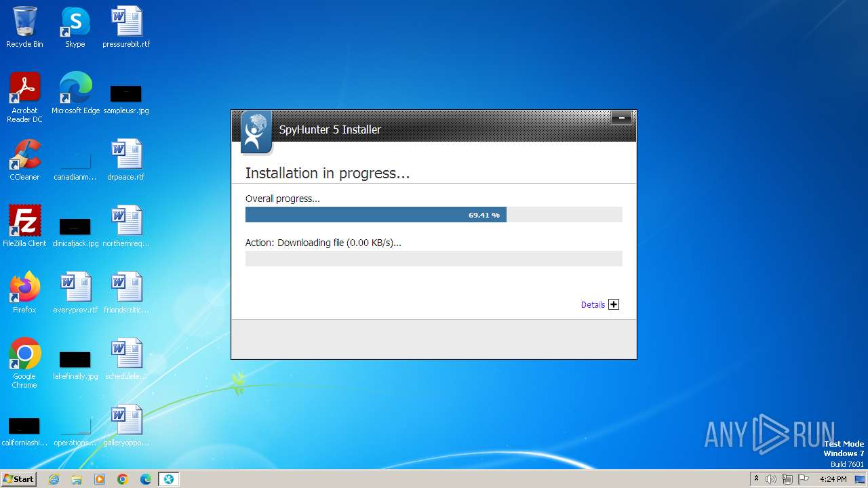Select 'Overall progress...' label
Image resolution: width=868 pixels, height=488 pixels.
[283, 199]
